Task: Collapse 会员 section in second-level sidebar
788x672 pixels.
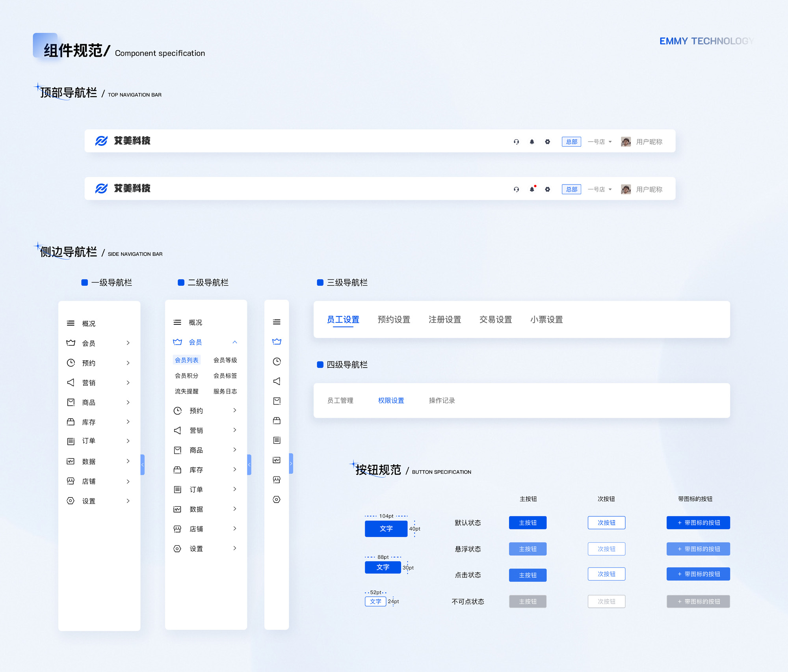Action: point(235,342)
